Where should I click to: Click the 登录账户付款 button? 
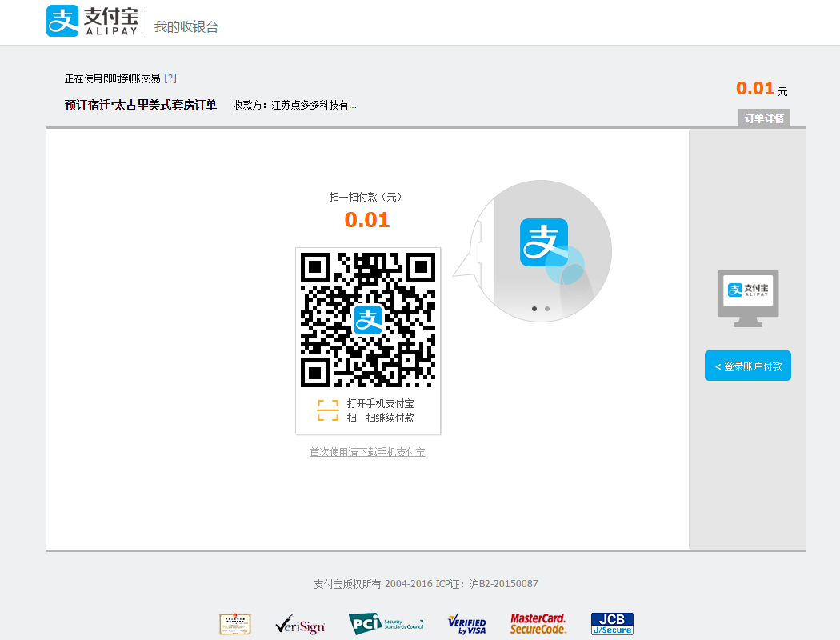748,366
